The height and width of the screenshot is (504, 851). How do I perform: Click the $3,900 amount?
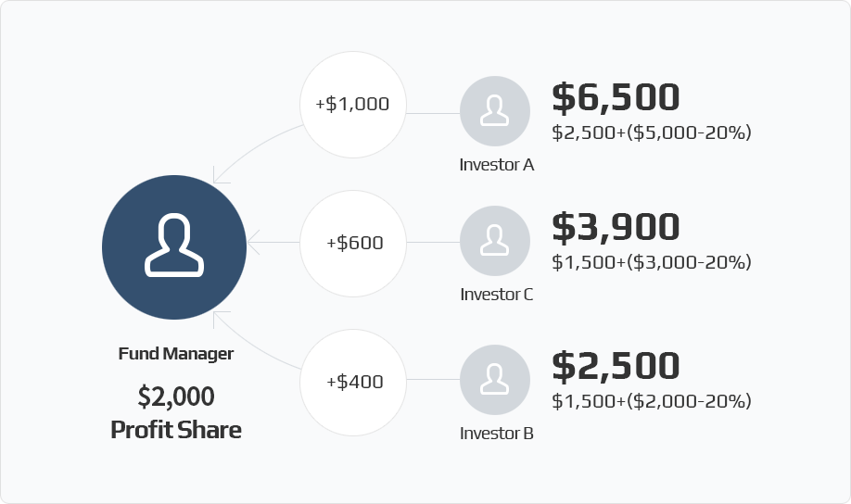point(616,227)
